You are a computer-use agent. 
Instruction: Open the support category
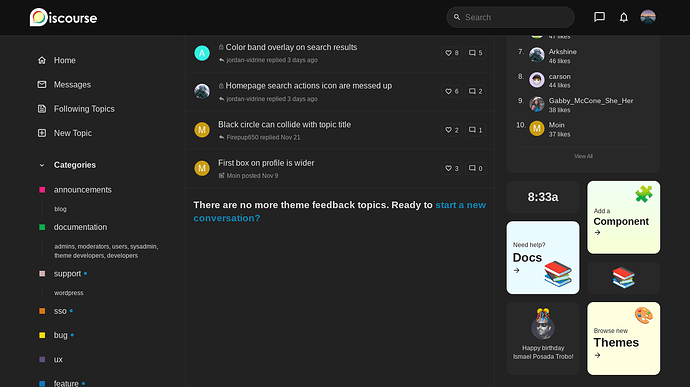click(67, 273)
